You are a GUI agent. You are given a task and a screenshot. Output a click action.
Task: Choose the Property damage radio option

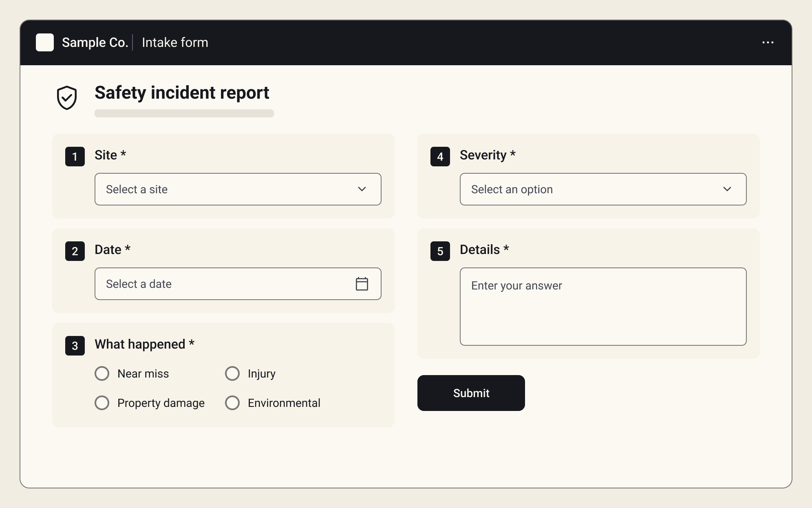click(x=102, y=403)
